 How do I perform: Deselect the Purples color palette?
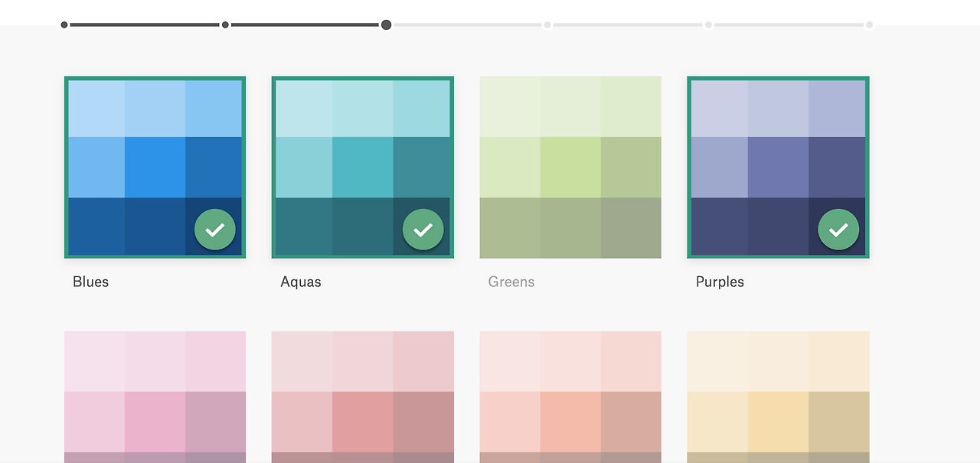tap(778, 167)
